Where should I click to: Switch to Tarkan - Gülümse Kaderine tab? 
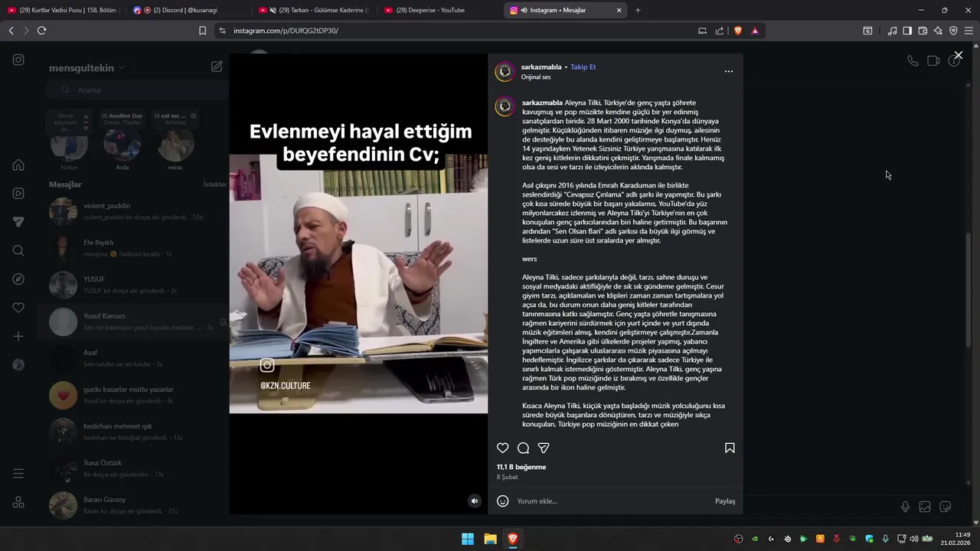click(314, 10)
